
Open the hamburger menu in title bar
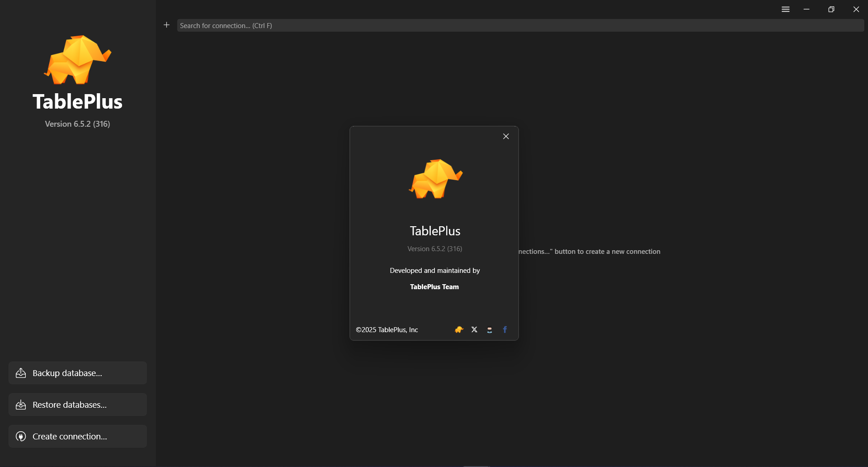coord(786,9)
